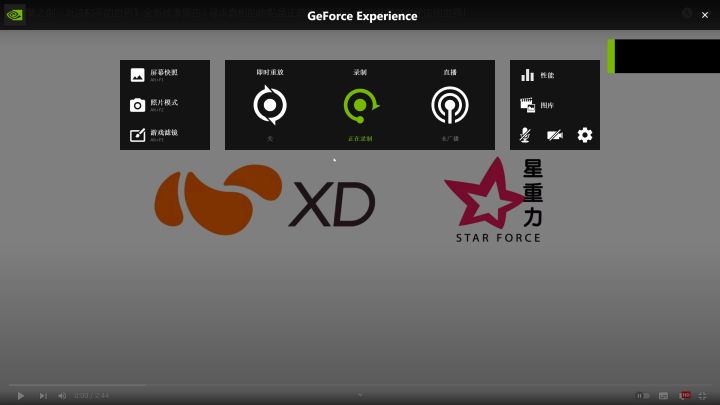This screenshot has height=405, width=720.
Task: Toggle subtitles/captions button
Action: (x=664, y=395)
